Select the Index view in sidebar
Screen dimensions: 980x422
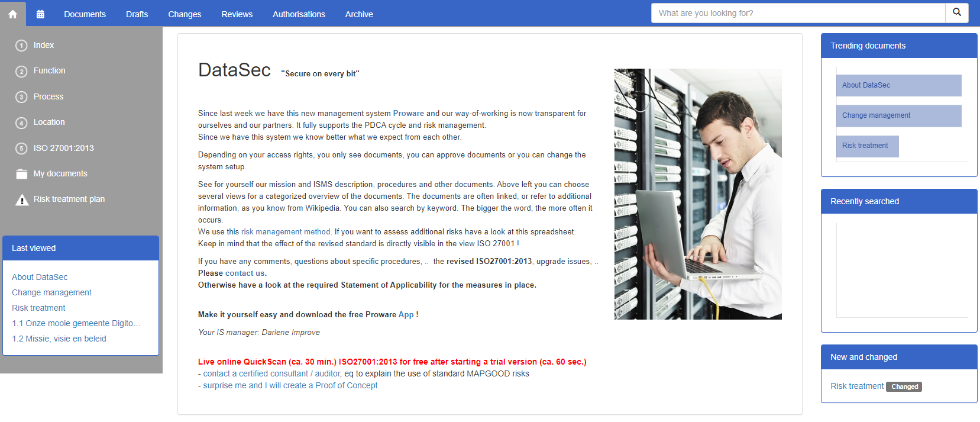pos(44,45)
